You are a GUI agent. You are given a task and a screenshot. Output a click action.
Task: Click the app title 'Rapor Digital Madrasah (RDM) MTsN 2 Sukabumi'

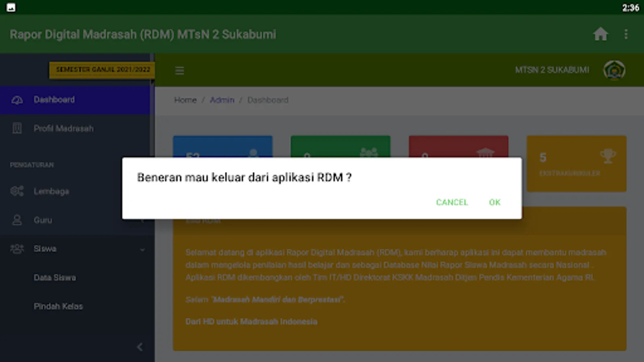pos(143,34)
